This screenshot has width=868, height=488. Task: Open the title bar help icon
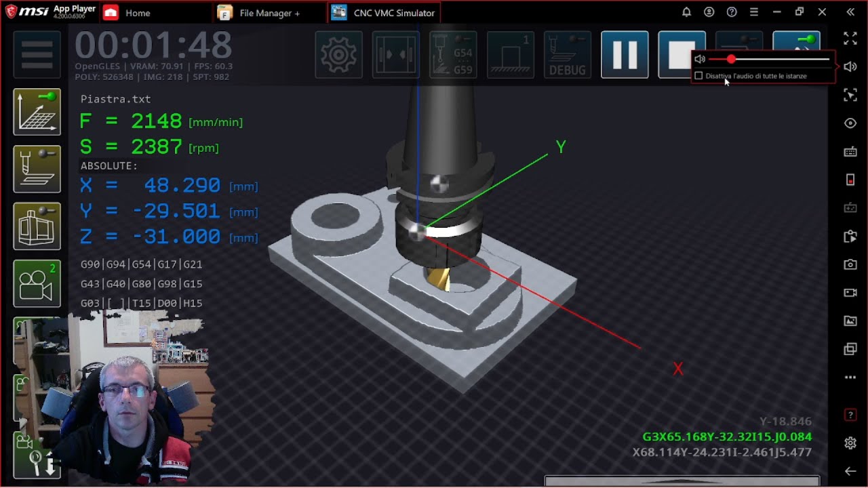click(x=732, y=12)
